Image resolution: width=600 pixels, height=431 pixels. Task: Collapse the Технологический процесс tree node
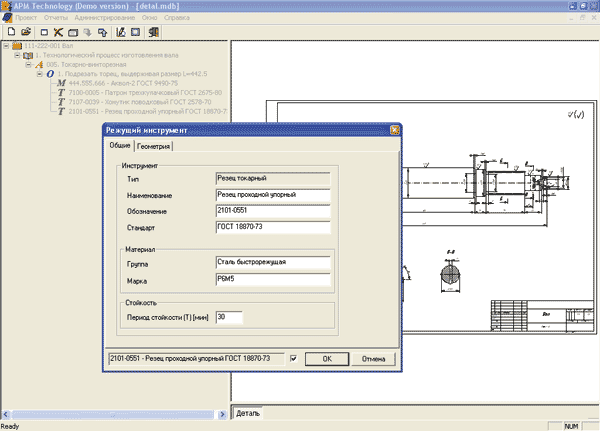(16, 56)
